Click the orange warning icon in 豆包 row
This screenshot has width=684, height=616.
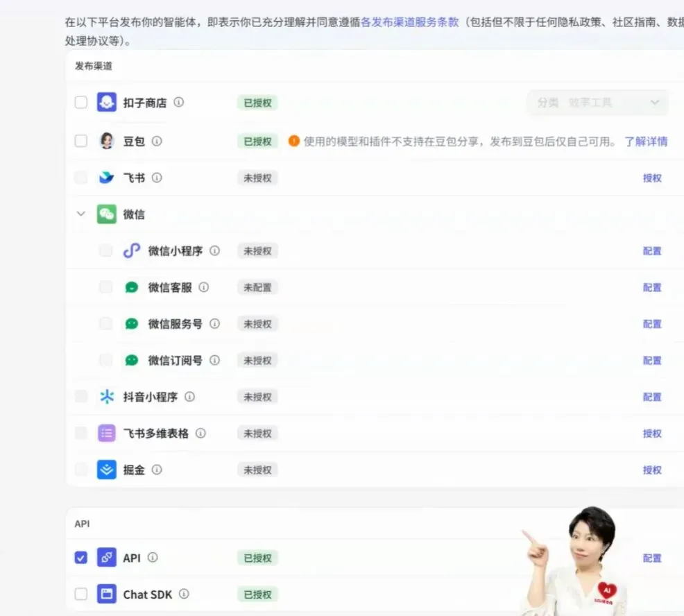pos(294,141)
